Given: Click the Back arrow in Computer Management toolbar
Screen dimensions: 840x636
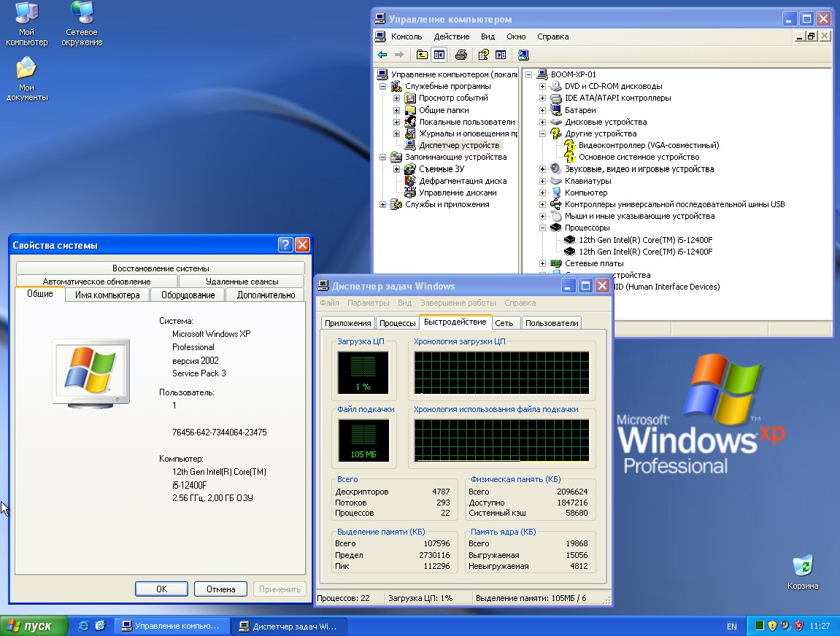Looking at the screenshot, I should [x=382, y=55].
